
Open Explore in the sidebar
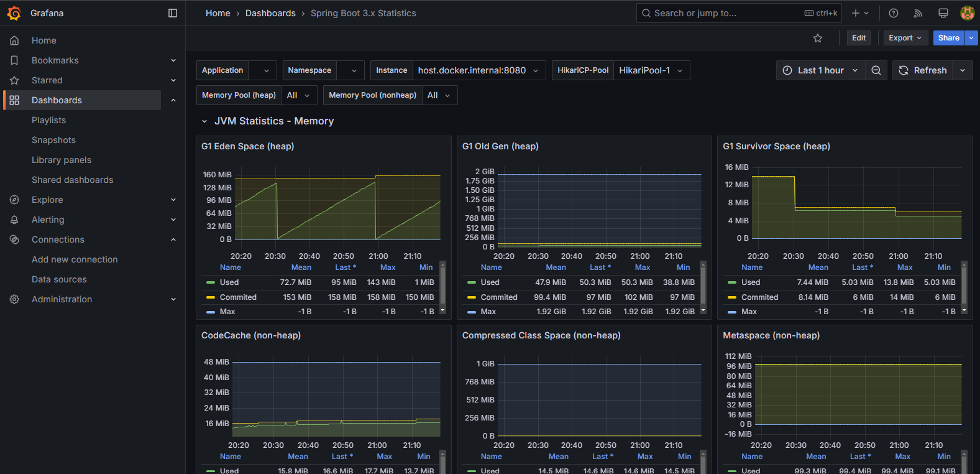tap(47, 200)
